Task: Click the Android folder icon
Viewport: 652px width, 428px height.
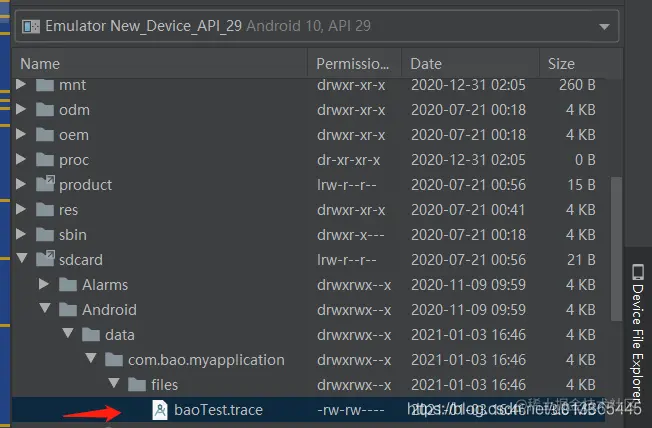Action: pyautogui.click(x=68, y=310)
